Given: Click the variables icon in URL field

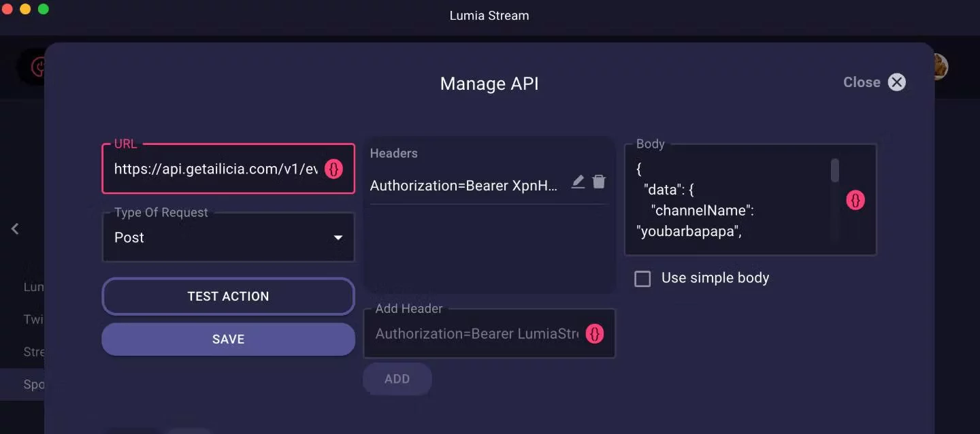Looking at the screenshot, I should (333, 169).
